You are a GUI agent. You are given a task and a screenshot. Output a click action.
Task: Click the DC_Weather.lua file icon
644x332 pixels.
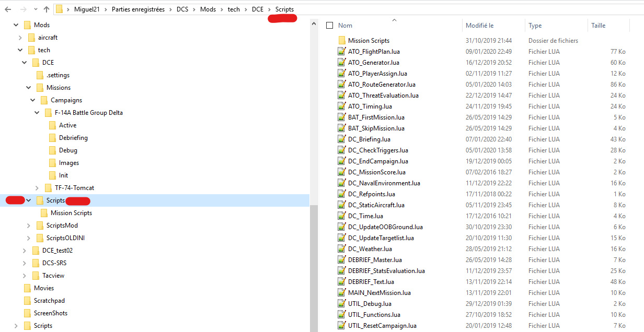pos(342,249)
